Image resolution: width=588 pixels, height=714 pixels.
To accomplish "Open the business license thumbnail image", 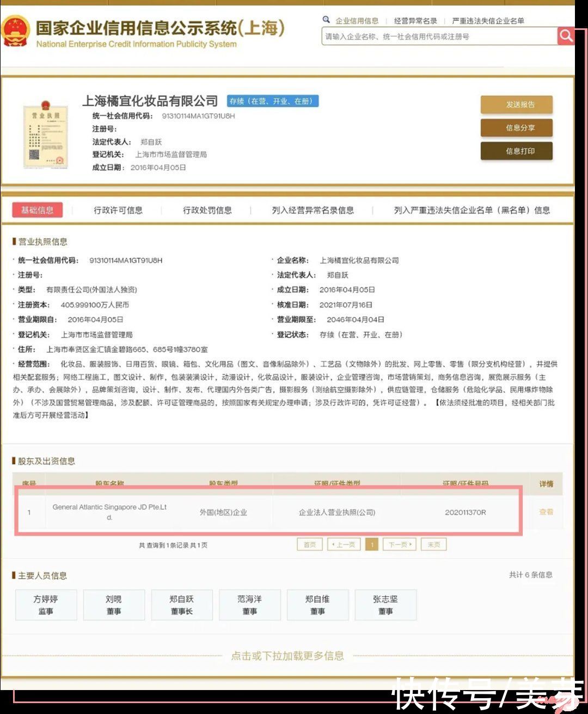I will point(46,134).
